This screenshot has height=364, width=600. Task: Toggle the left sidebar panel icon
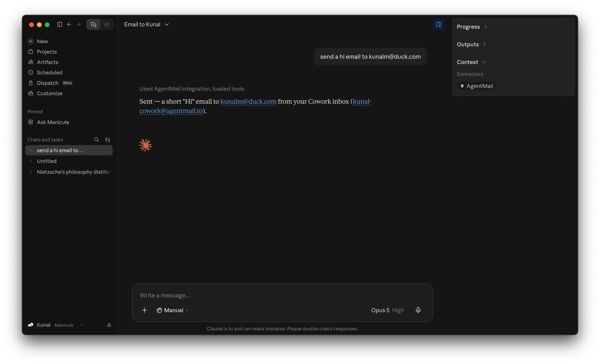(60, 24)
